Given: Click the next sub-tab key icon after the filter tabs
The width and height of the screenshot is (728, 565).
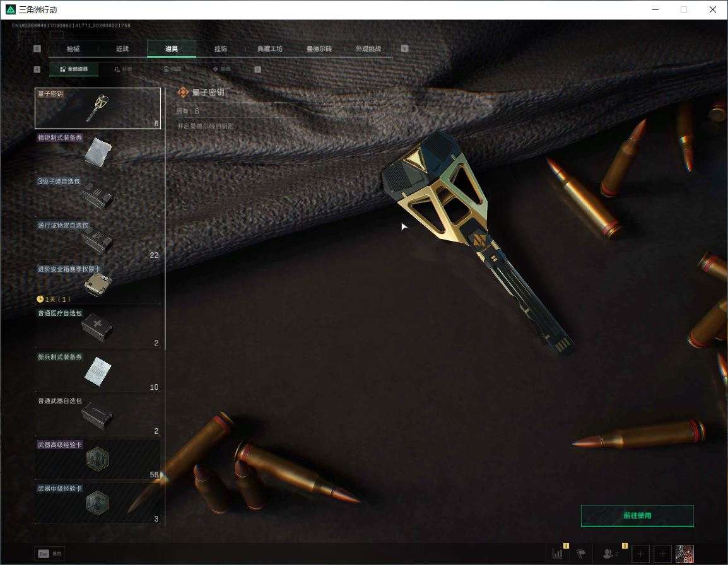Looking at the screenshot, I should pos(258,69).
